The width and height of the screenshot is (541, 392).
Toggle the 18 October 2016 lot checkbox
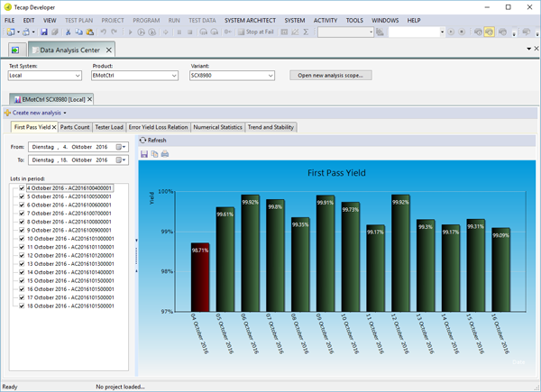pyautogui.click(x=22, y=305)
